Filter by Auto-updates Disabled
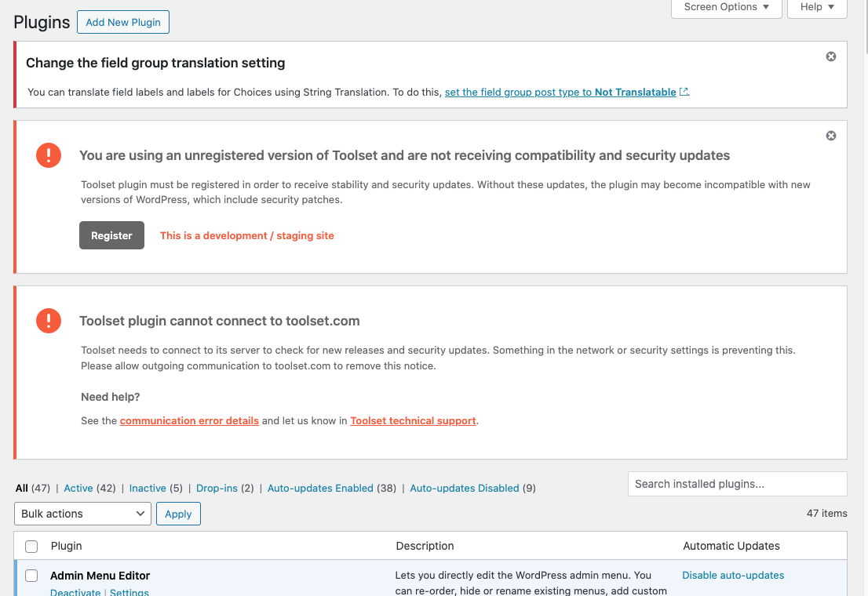Image resolution: width=868 pixels, height=596 pixels. [x=465, y=488]
